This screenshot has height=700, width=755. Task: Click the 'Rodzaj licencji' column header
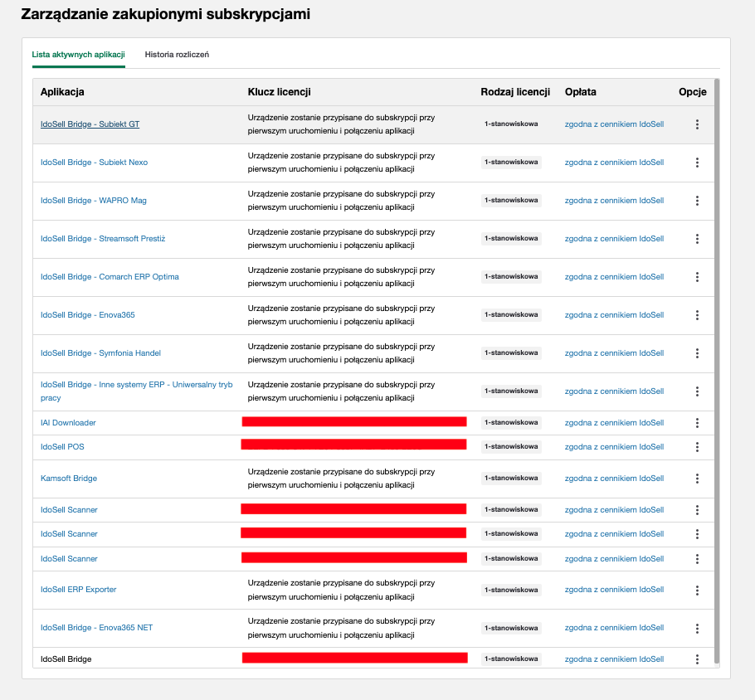pos(515,92)
